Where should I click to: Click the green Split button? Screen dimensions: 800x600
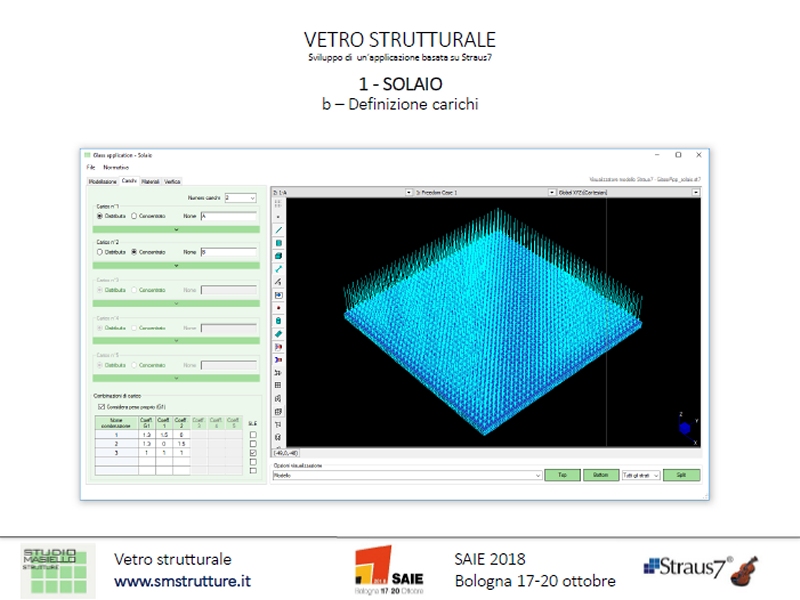[681, 475]
